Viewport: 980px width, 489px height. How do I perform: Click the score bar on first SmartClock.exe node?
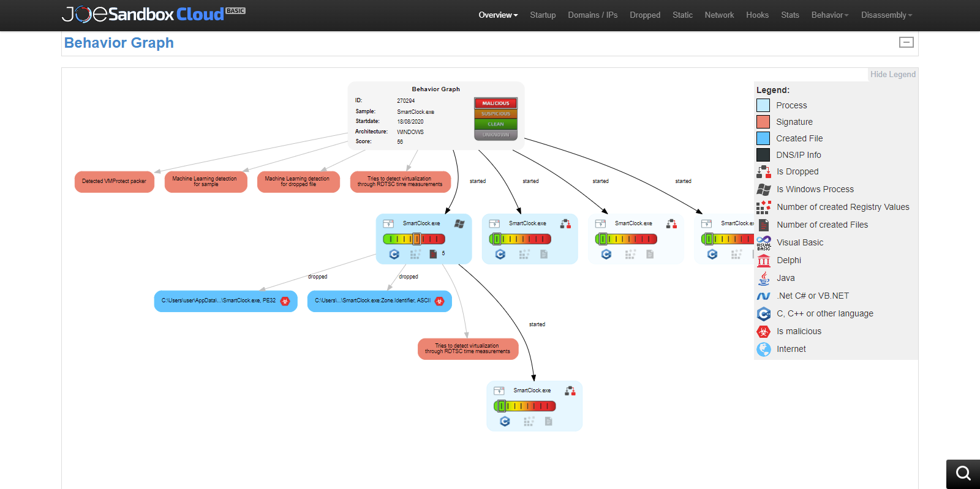point(414,239)
